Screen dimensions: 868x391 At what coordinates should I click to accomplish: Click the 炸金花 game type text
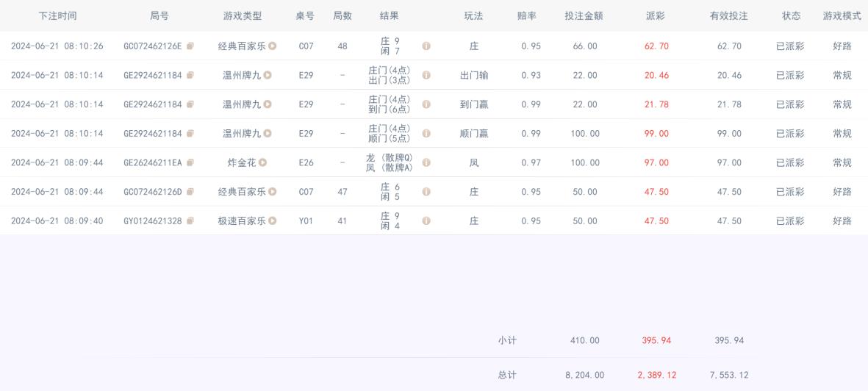(242, 162)
